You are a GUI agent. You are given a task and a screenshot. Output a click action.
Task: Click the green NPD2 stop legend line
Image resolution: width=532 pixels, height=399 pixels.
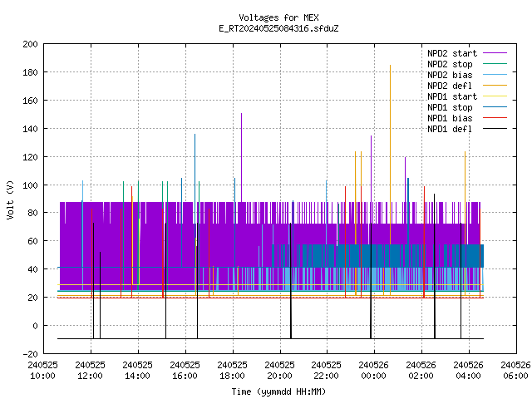coord(495,64)
